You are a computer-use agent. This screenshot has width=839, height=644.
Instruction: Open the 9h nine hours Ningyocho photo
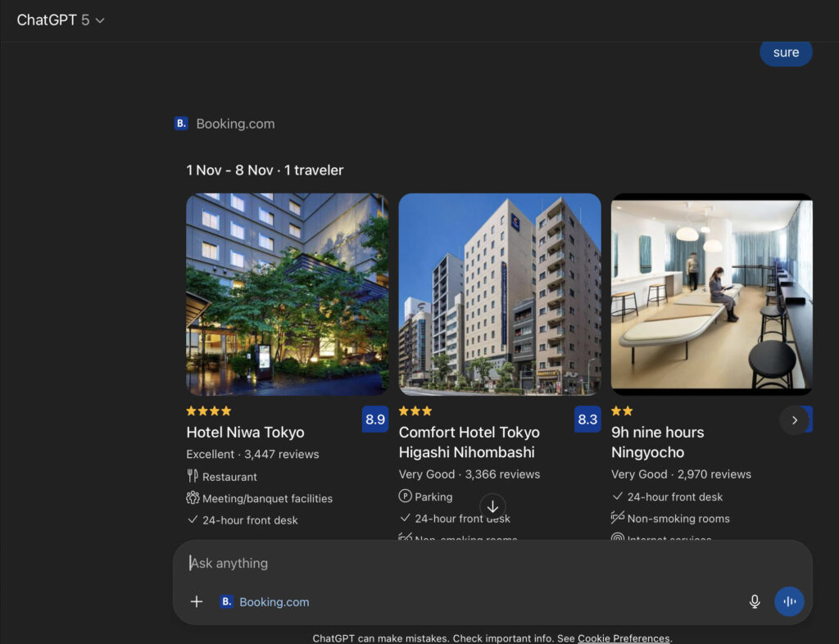pos(711,294)
